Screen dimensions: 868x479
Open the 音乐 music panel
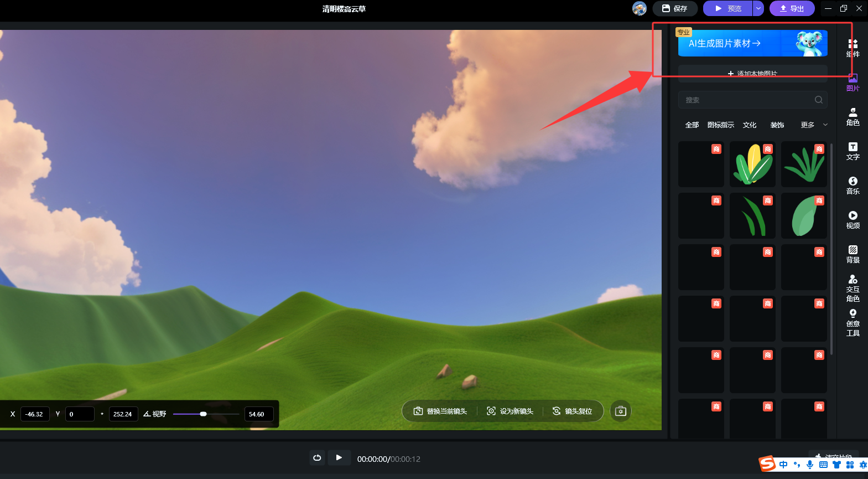point(853,186)
